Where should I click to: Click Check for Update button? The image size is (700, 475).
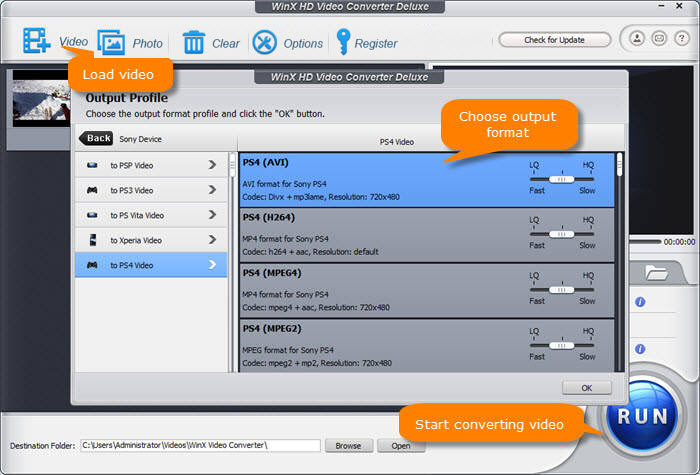(x=554, y=40)
